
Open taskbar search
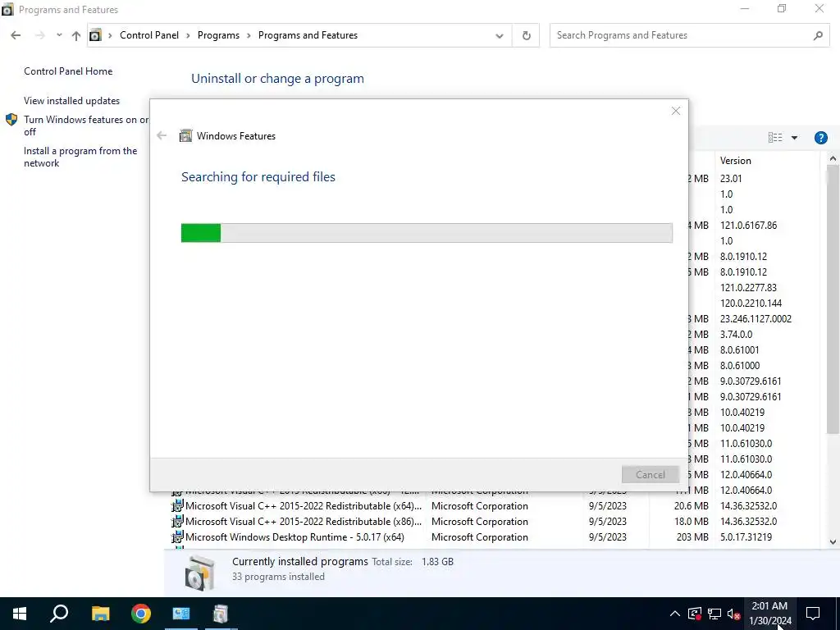59,614
